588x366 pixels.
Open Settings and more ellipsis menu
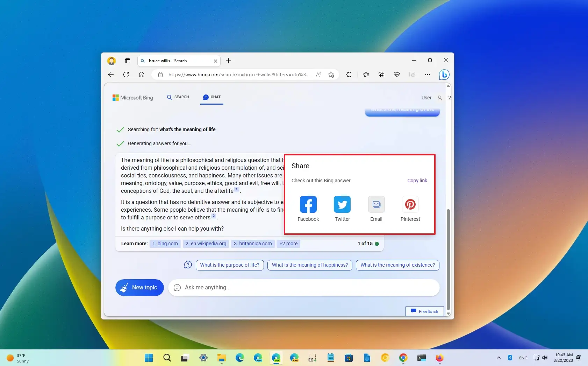coord(427,75)
